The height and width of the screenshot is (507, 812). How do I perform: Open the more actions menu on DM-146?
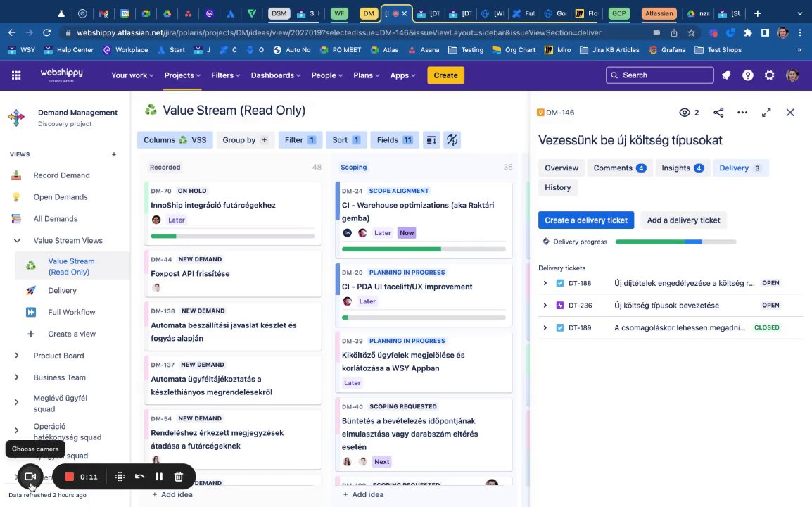point(742,113)
